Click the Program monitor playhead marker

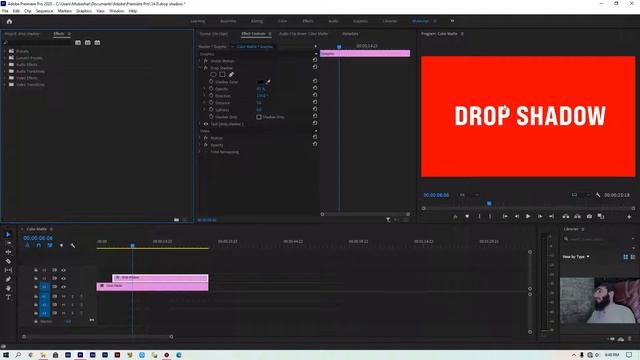(x=489, y=203)
